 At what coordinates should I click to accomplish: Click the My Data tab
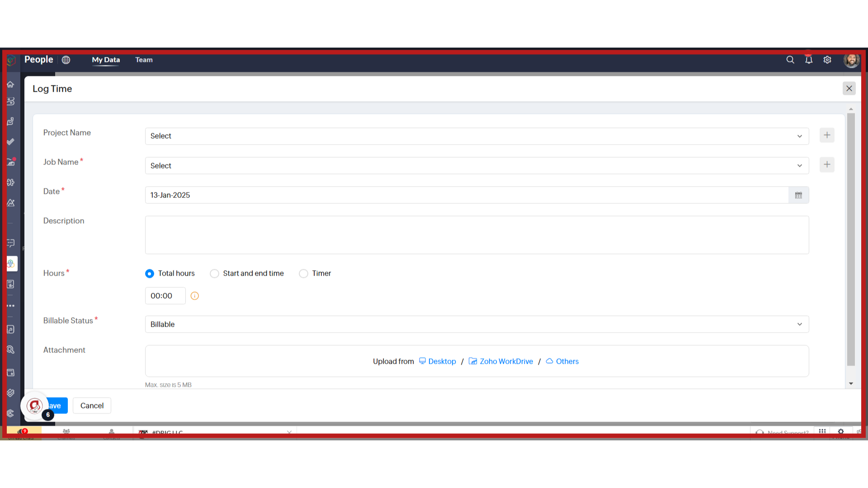105,60
